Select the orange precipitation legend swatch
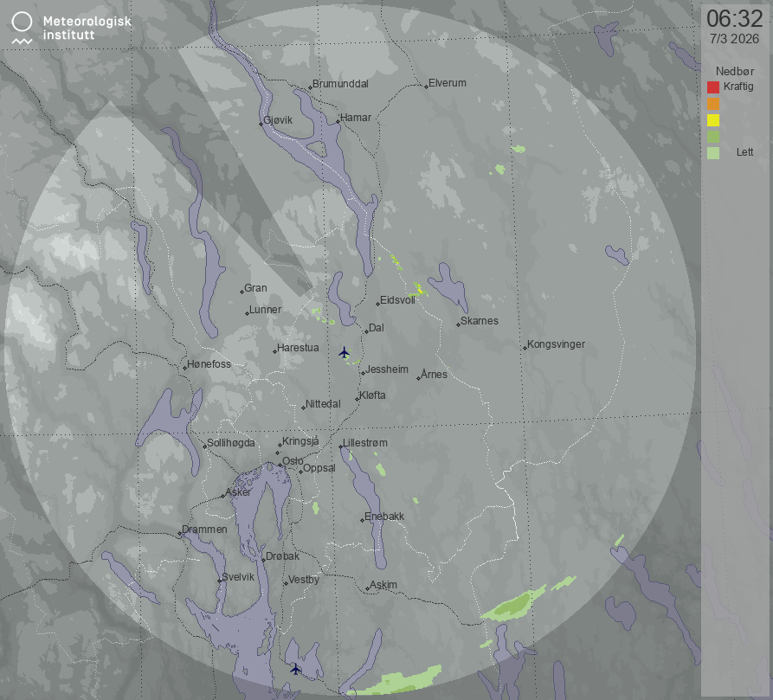The image size is (773, 700). click(713, 104)
